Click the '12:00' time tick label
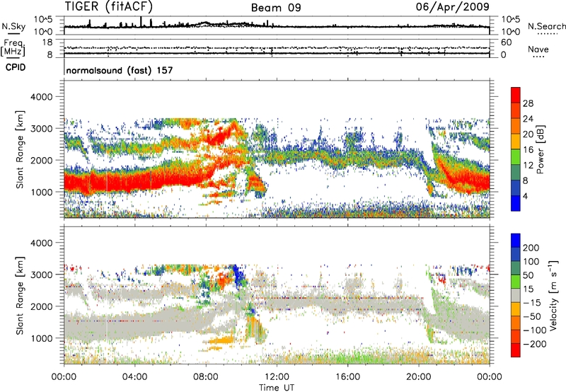The image size is (566, 392). (277, 377)
